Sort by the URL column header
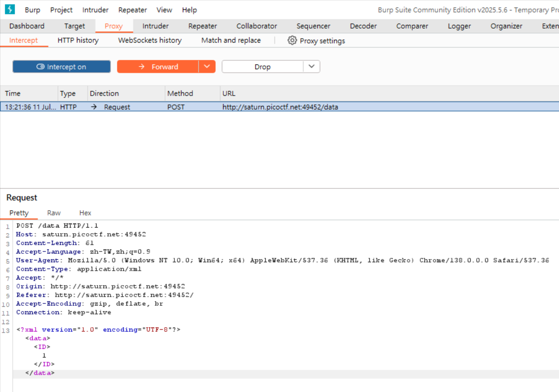Screen dimensions: 559x392 pyautogui.click(x=390, y=93)
